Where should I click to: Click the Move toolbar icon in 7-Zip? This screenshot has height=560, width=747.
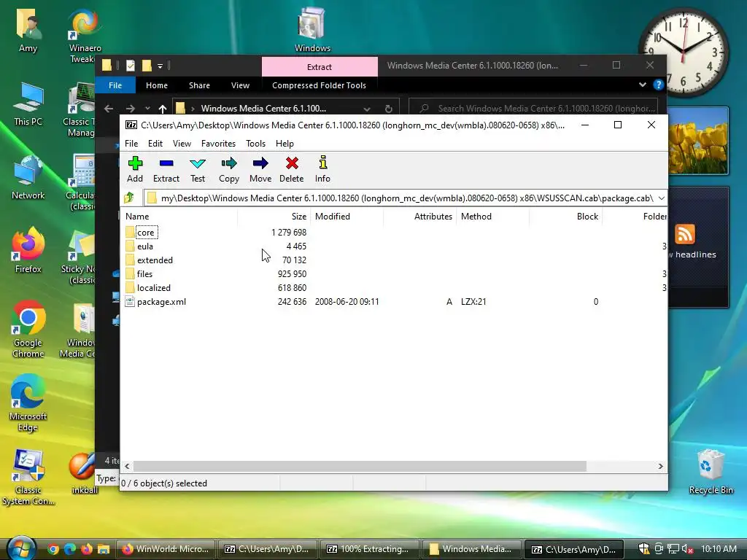[260, 169]
